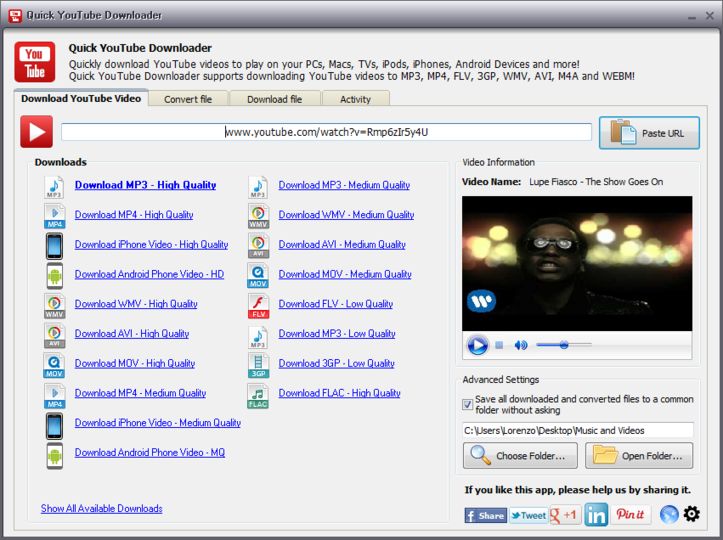Click the iPhone Video High Quality phone icon

54,246
